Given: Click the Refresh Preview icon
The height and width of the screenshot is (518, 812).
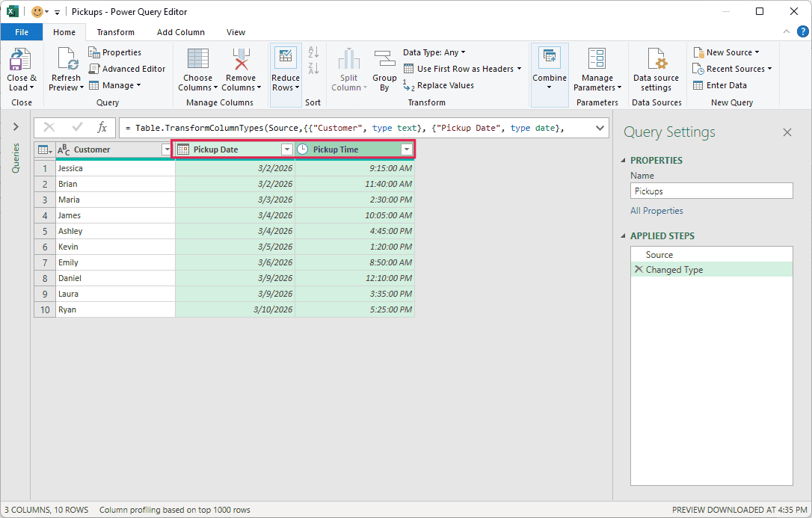Looking at the screenshot, I should click(67, 59).
